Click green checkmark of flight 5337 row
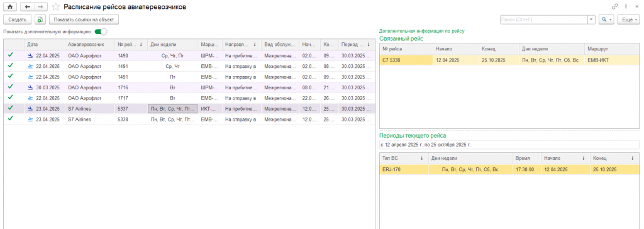The image size is (644, 229). [x=10, y=108]
